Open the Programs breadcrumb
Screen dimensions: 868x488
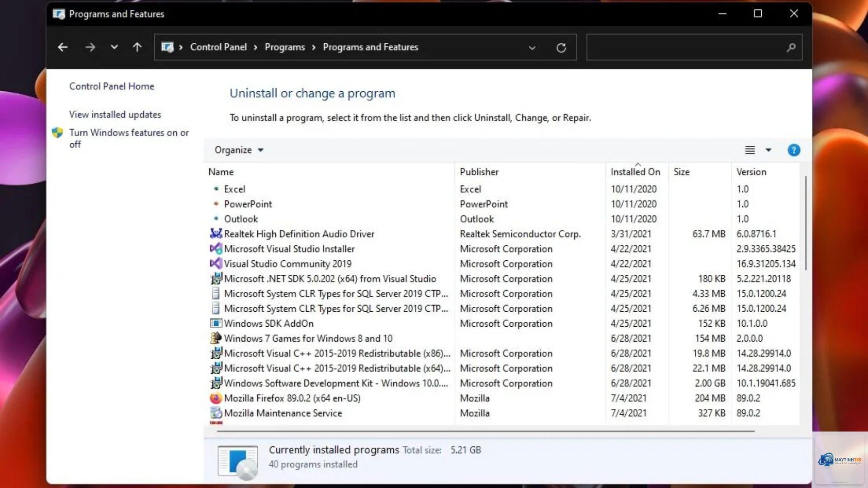(285, 47)
